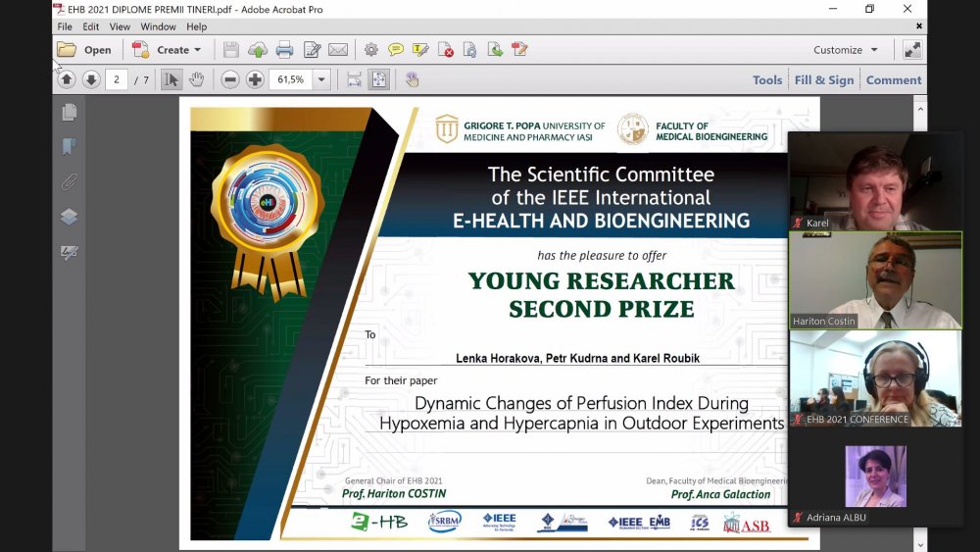Viewport: 980px width, 552px height.
Task: Open the Window menu
Action: point(158,26)
